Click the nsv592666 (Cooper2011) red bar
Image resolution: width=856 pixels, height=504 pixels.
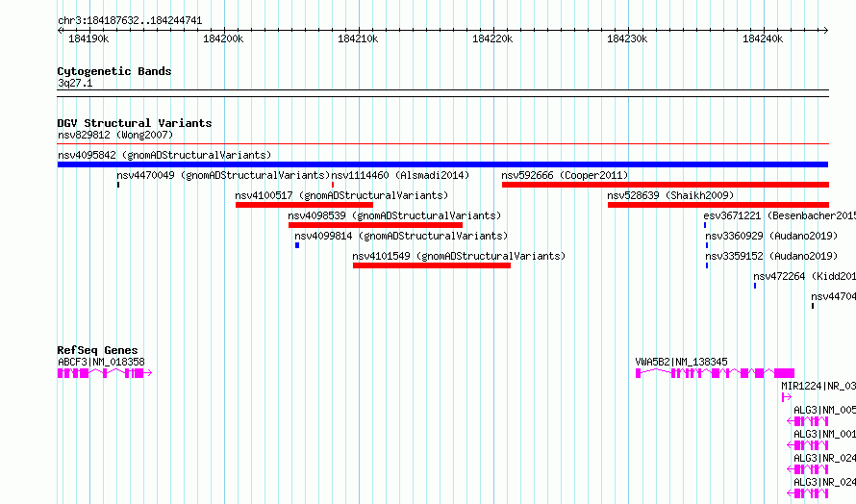coord(665,185)
